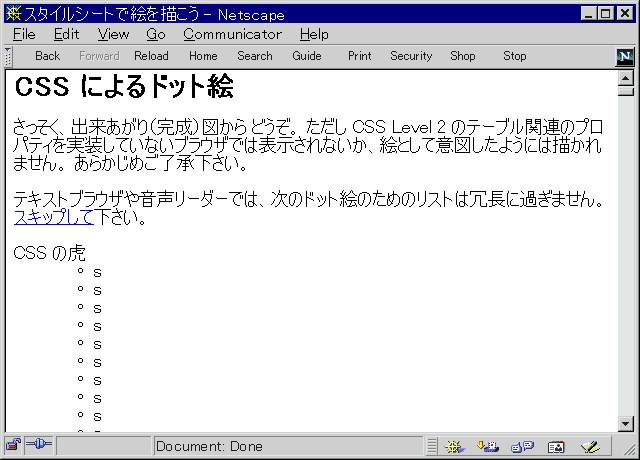The image size is (640, 460).
Task: Click the online/offline connection plug icon
Action: (x=39, y=446)
